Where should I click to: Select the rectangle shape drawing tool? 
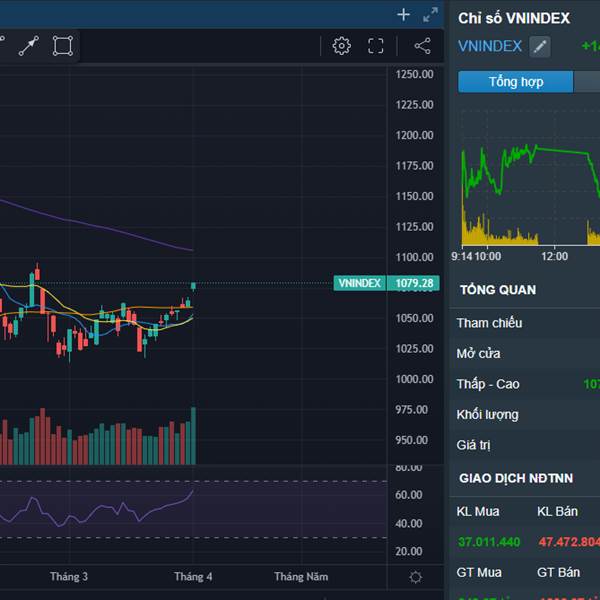click(x=63, y=46)
